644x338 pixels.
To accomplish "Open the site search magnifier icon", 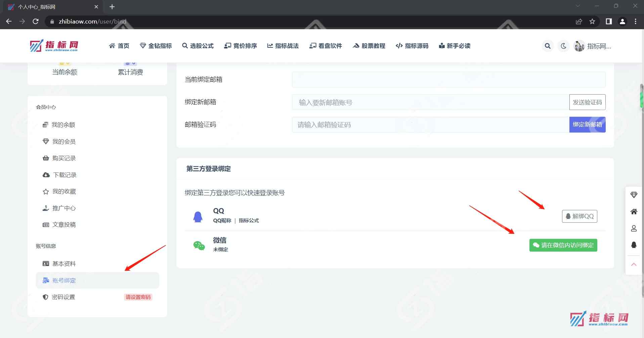I will (547, 46).
